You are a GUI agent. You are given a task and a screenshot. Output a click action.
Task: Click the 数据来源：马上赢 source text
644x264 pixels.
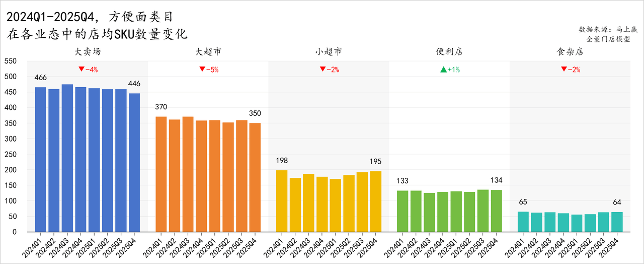point(604,29)
